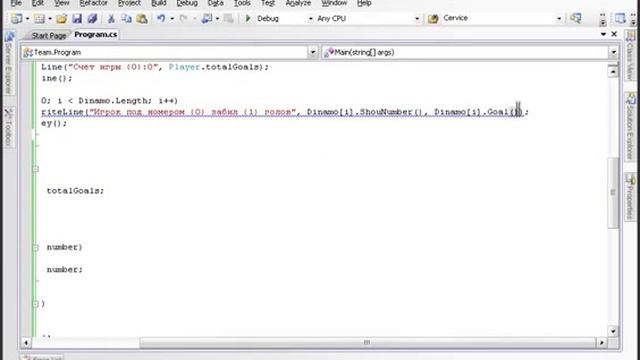Click the vertical scrollbar down arrow

coord(613,331)
